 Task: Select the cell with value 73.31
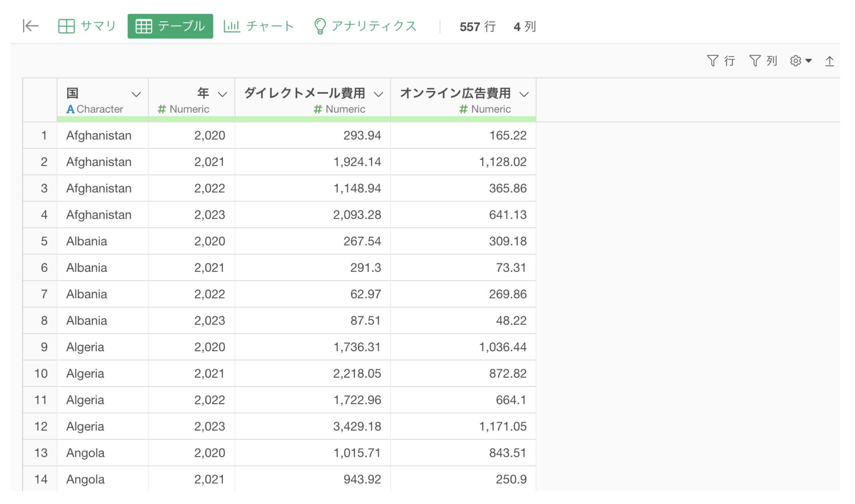tap(463, 267)
